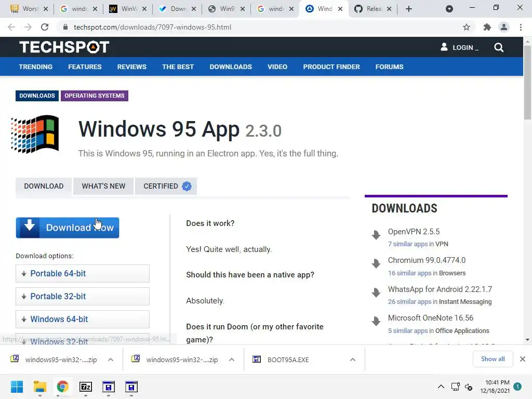Expand options for BOOT95A.EXE download
Viewport: 532px width, 399px height.
coord(353,360)
